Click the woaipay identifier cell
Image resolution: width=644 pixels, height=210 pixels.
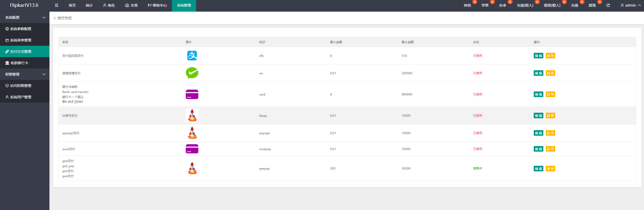click(265, 149)
